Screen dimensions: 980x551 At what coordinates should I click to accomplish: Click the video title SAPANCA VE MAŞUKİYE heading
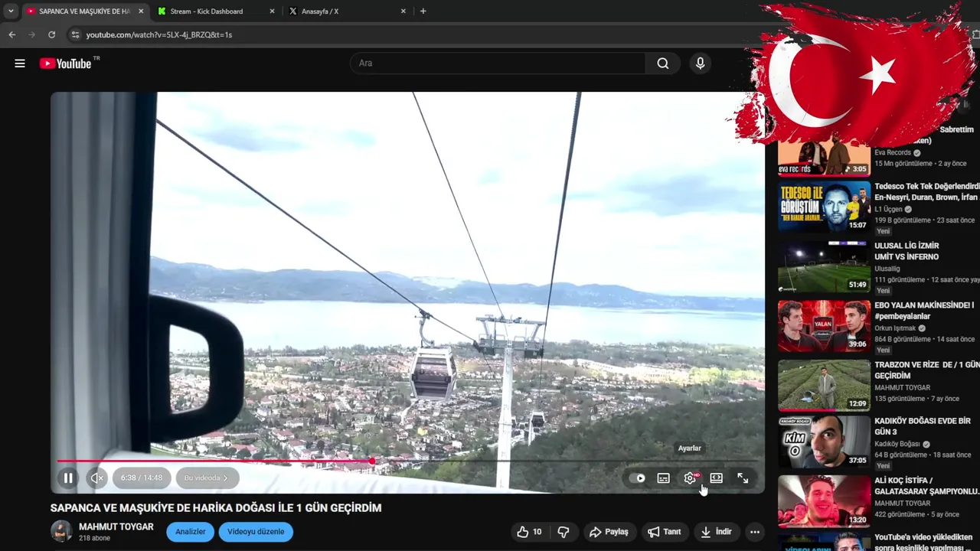click(x=216, y=508)
